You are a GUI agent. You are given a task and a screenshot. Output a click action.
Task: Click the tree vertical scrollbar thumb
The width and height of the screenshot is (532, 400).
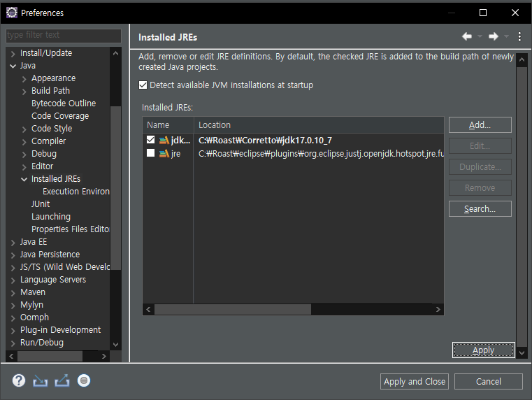tap(115, 188)
